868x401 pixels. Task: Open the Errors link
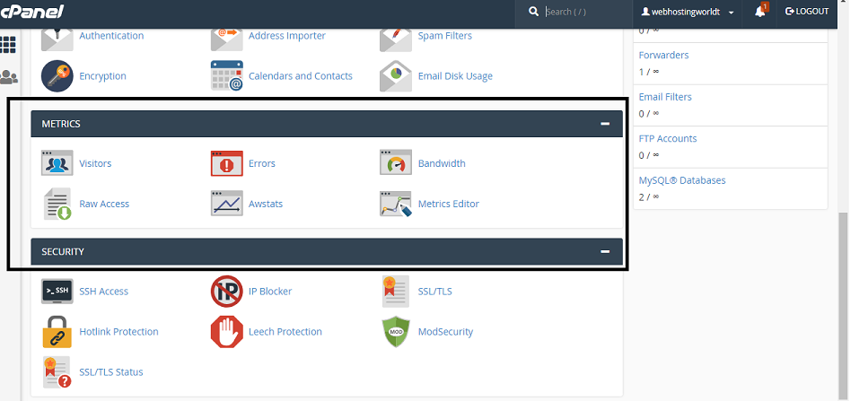pyautogui.click(x=262, y=163)
